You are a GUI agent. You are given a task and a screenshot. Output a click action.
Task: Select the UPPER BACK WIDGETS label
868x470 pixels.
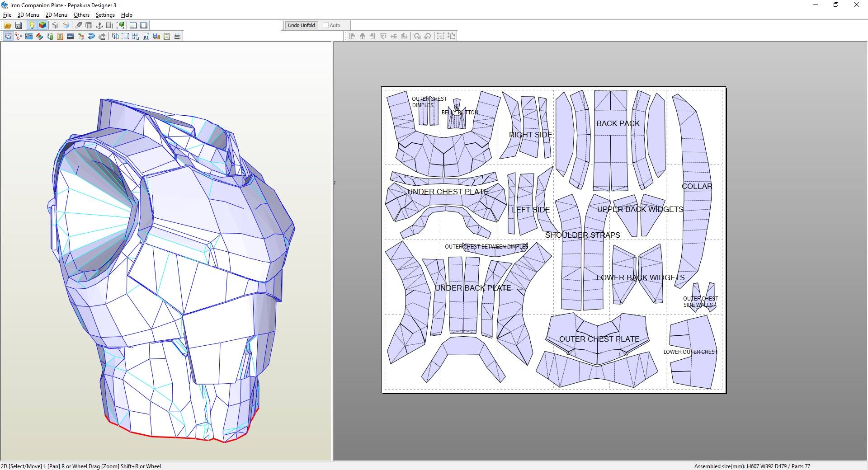click(x=640, y=209)
